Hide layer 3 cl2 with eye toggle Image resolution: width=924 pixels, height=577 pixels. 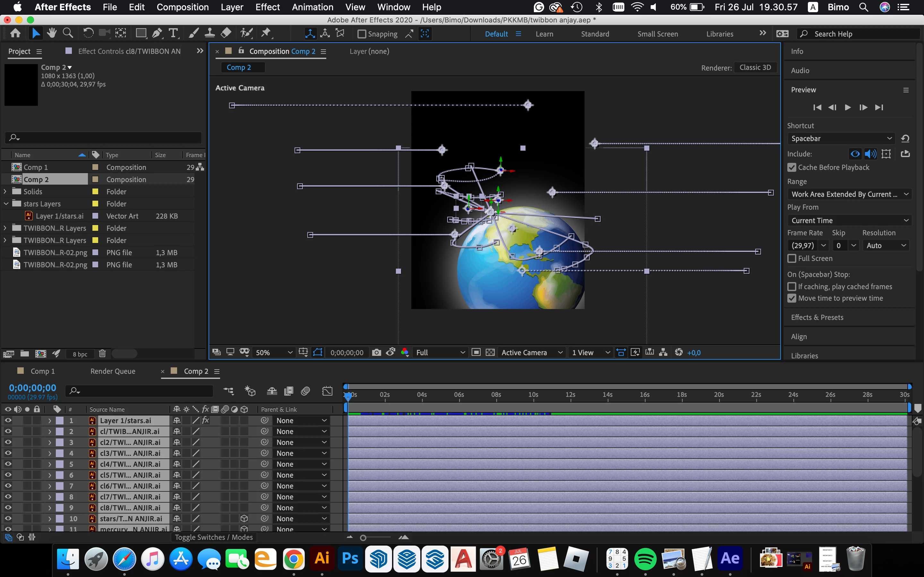[8, 442]
